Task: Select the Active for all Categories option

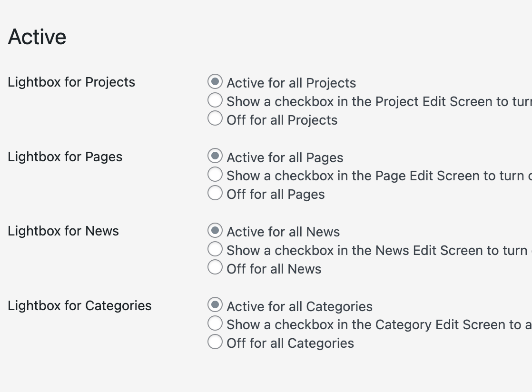Action: 215,305
